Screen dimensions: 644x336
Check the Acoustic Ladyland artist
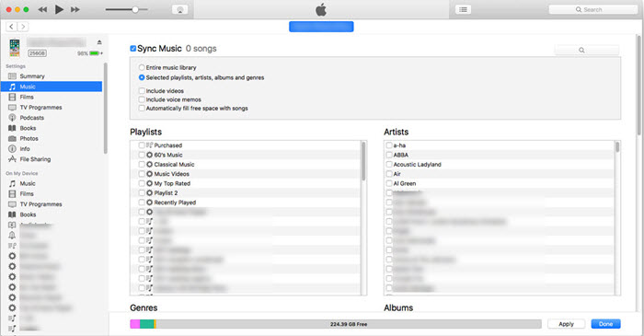click(389, 164)
